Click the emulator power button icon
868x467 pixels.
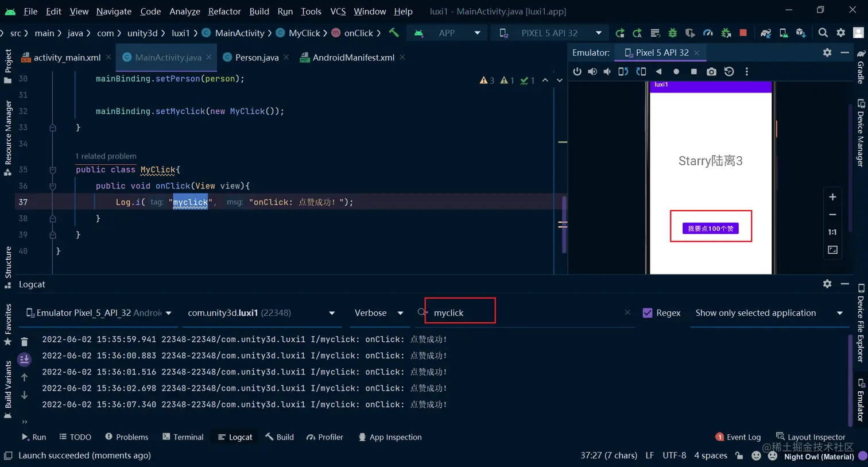point(577,72)
